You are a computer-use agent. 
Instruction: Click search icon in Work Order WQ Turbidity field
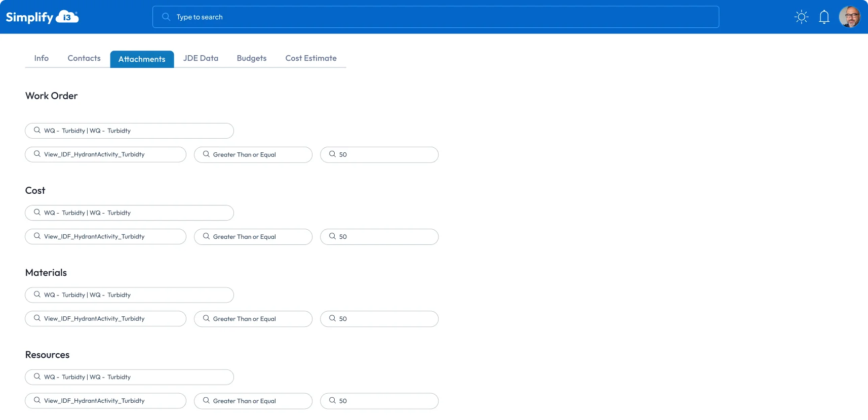tap(37, 131)
